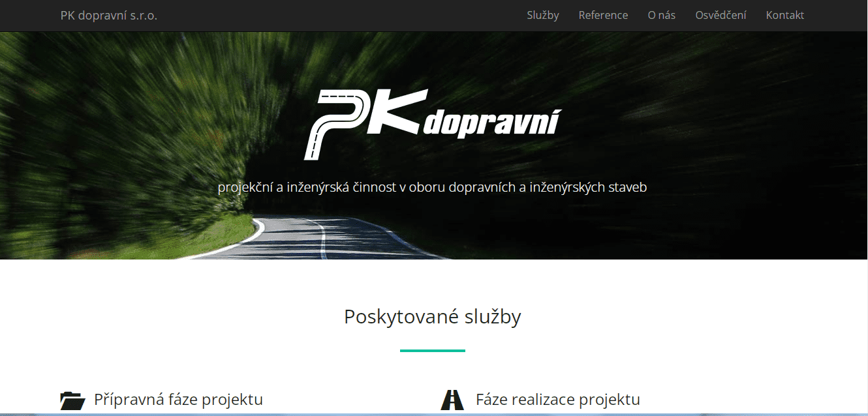Select the O nás navigation item
This screenshot has width=868, height=416.
coord(662,16)
